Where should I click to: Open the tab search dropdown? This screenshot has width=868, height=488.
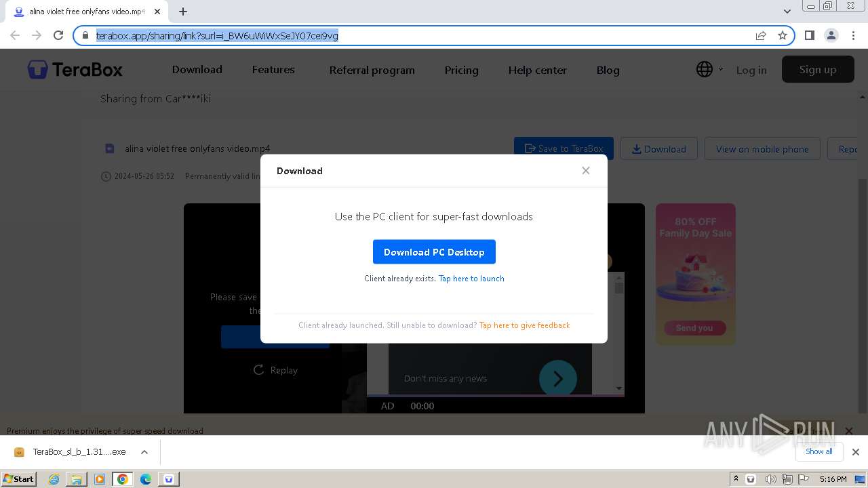click(x=787, y=12)
